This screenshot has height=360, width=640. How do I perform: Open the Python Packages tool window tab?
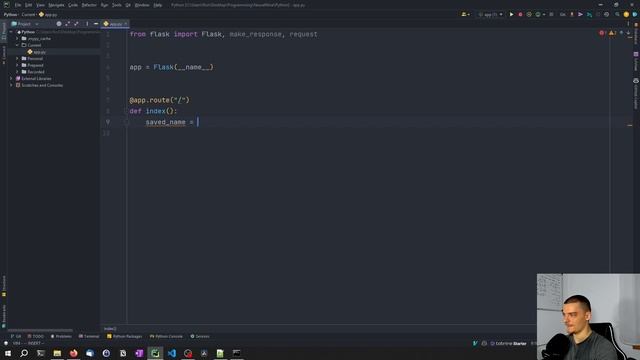click(x=124, y=336)
